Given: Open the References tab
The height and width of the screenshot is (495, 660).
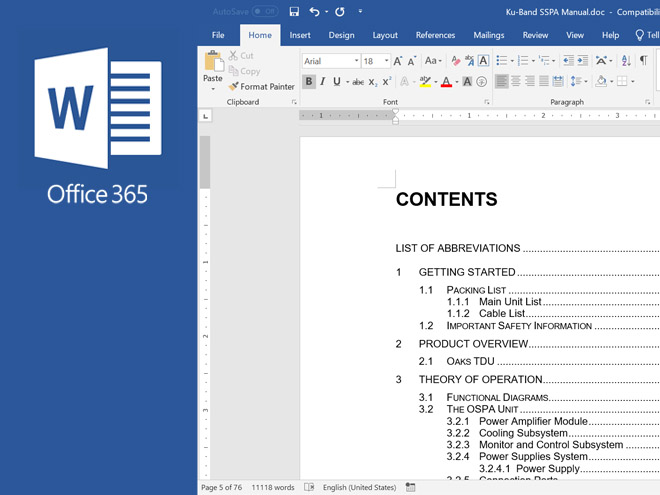Looking at the screenshot, I should (435, 35).
